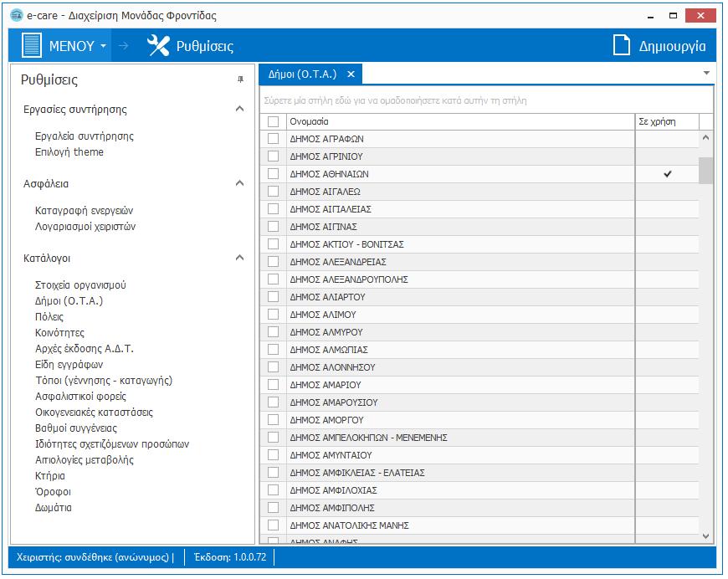Check the ΔΗΜΟΣ ΑΓΡΑΦΩΝ row checkbox

click(x=273, y=139)
